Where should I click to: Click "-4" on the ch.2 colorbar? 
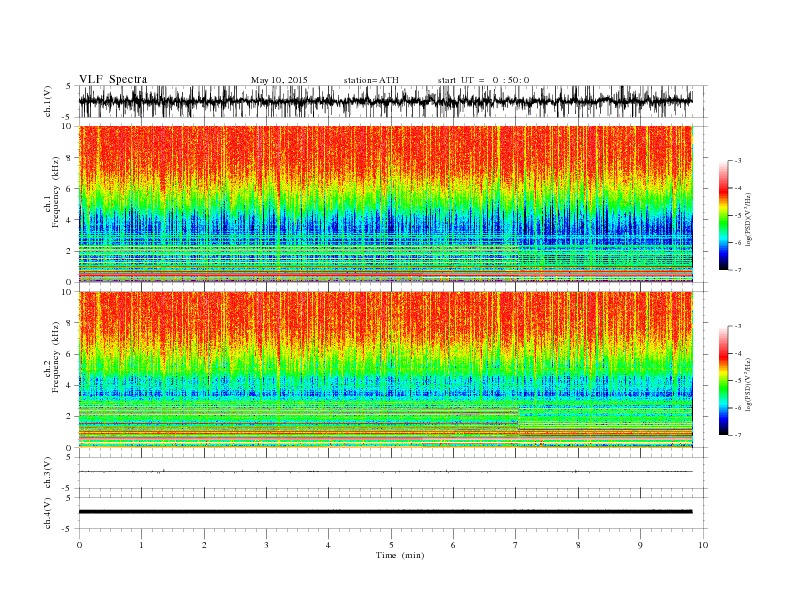[738, 353]
